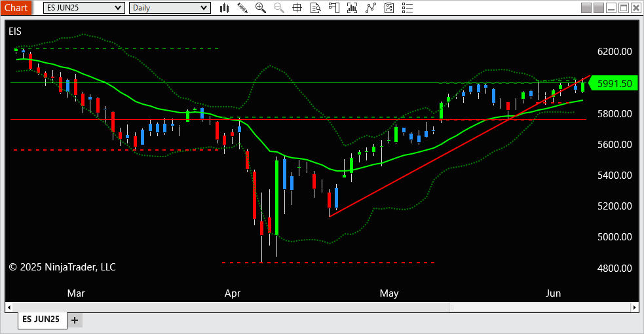Open the indicators icon
Viewport: 644px width, 334px height.
click(371, 8)
